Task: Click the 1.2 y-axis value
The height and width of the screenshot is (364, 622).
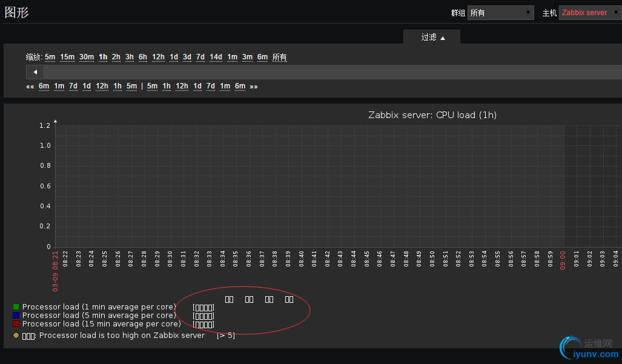Action: pos(45,125)
